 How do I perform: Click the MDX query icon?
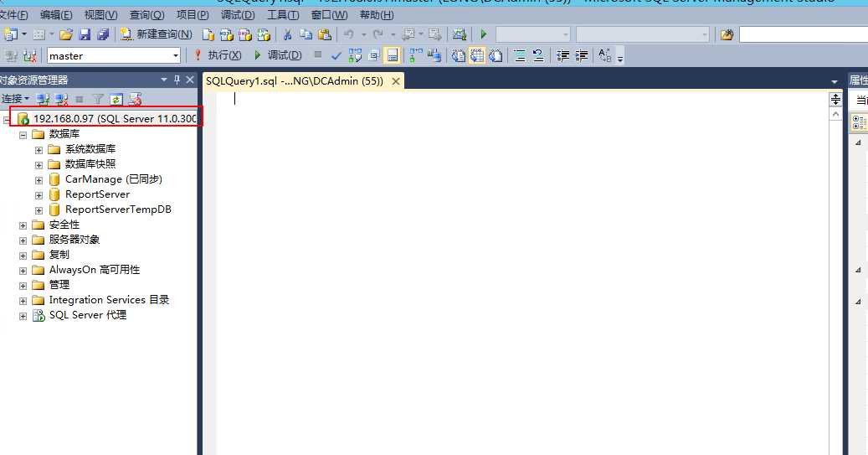(x=226, y=35)
